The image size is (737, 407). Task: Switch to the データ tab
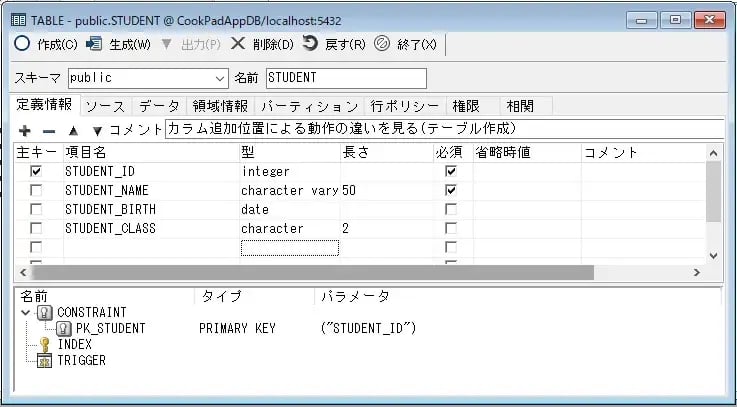point(159,105)
